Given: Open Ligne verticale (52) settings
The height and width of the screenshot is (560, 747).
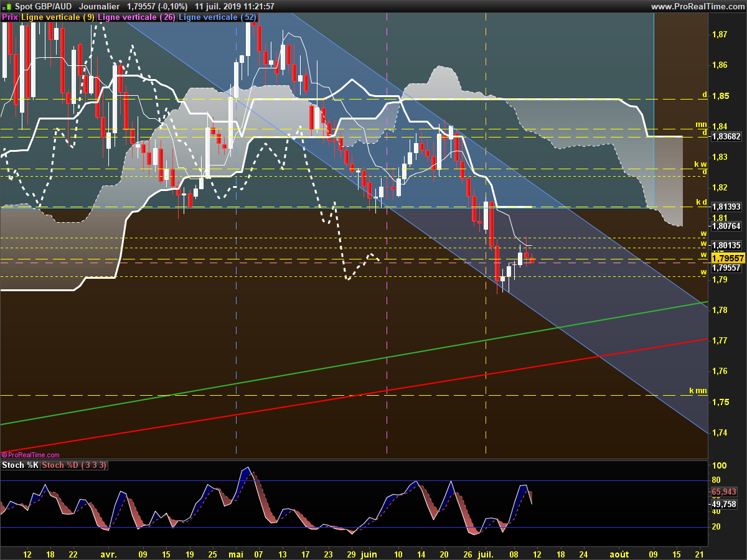Looking at the screenshot, I should (217, 17).
